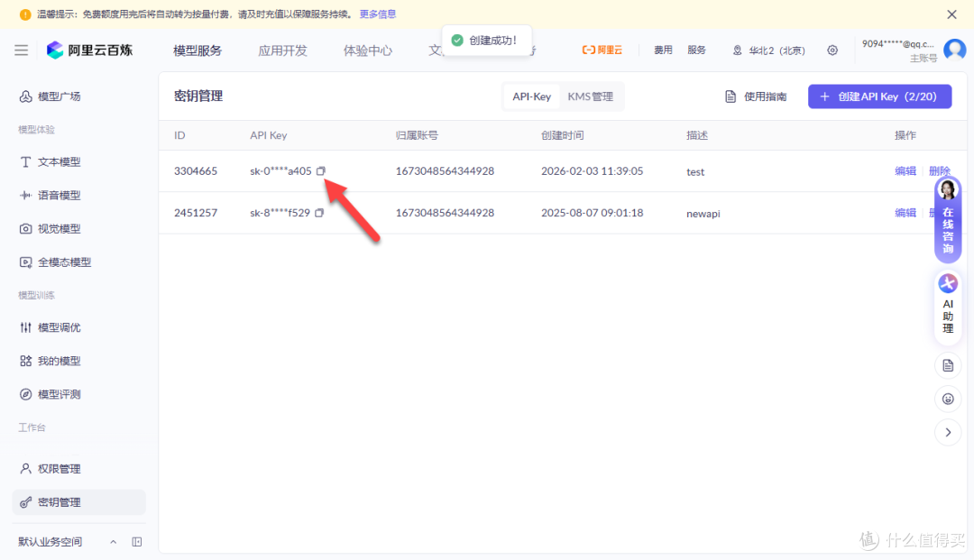974x560 pixels.
Task: Click the 使用指南 usage guide link
Action: click(x=756, y=96)
